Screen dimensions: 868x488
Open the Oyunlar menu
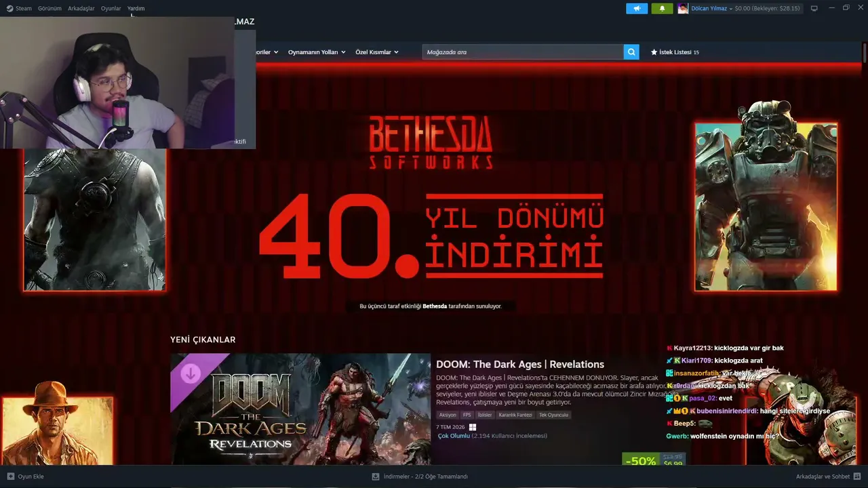111,8
